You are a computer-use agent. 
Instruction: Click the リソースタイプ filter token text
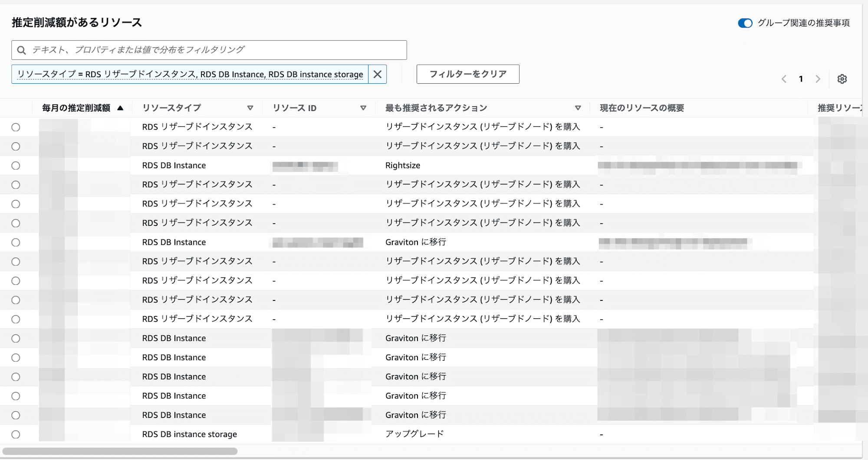tap(190, 74)
